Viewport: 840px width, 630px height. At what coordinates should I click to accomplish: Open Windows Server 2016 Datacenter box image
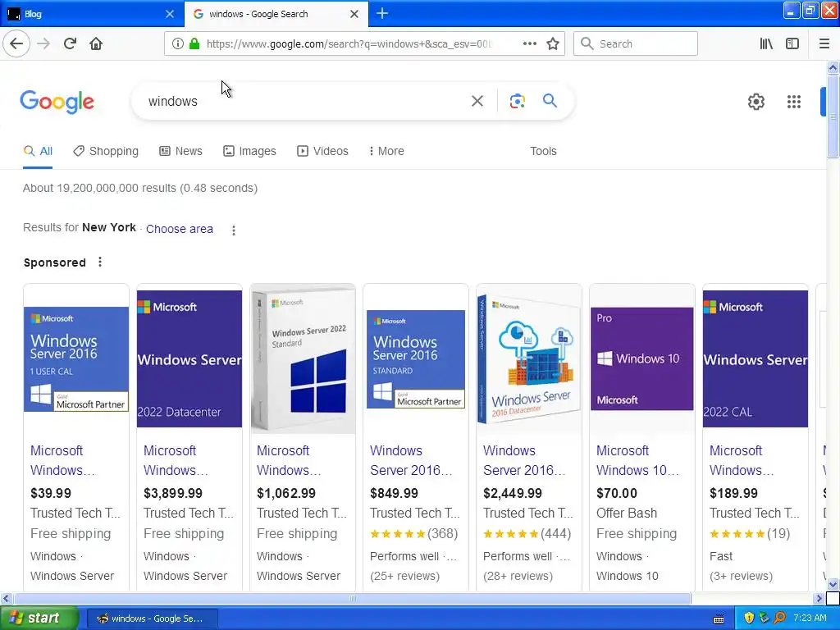pyautogui.click(x=529, y=359)
